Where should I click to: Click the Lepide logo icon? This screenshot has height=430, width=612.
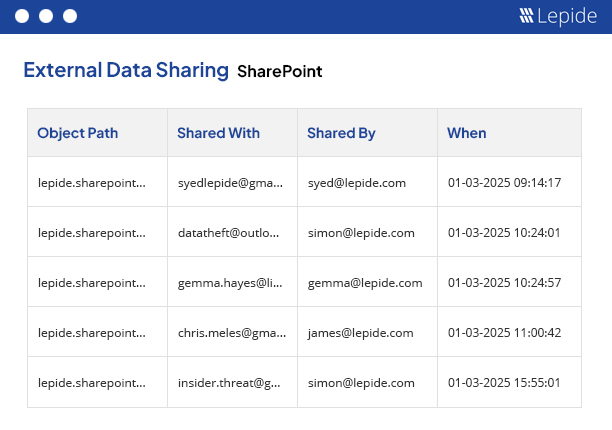tap(527, 16)
